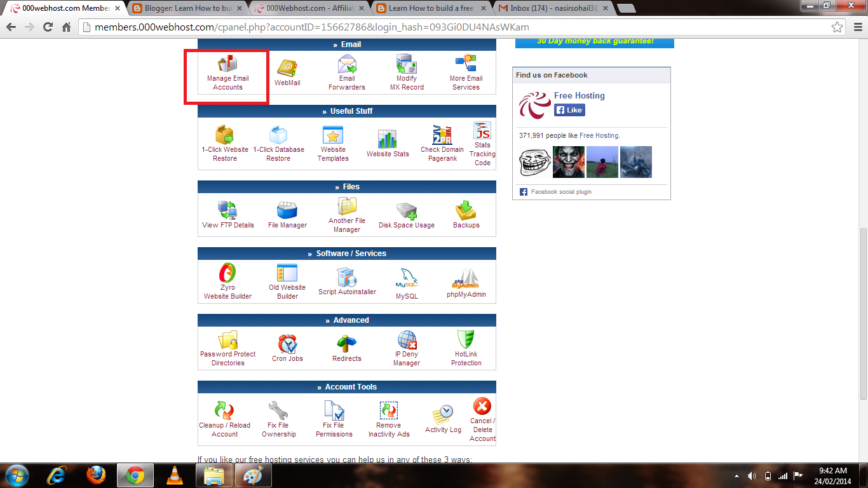Open Email Forwarders icon
This screenshot has height=488, width=868.
347,64
